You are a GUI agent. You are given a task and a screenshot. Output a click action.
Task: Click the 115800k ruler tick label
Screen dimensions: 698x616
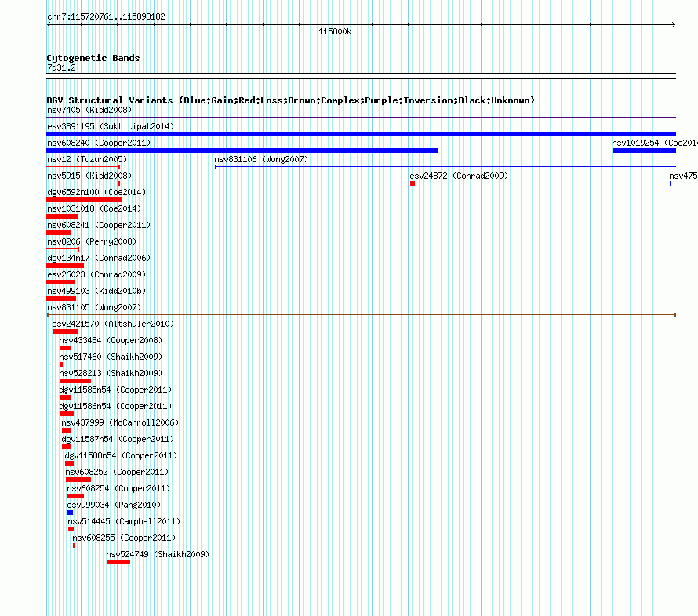coord(335,31)
